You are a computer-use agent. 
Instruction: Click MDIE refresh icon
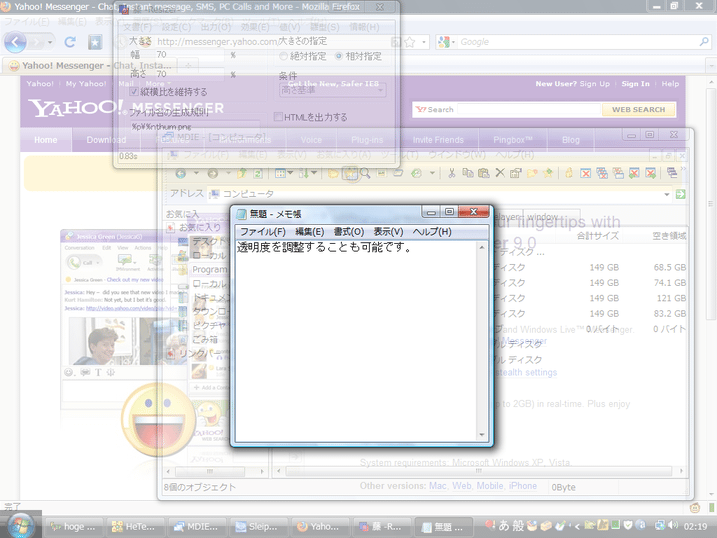[x=258, y=173]
